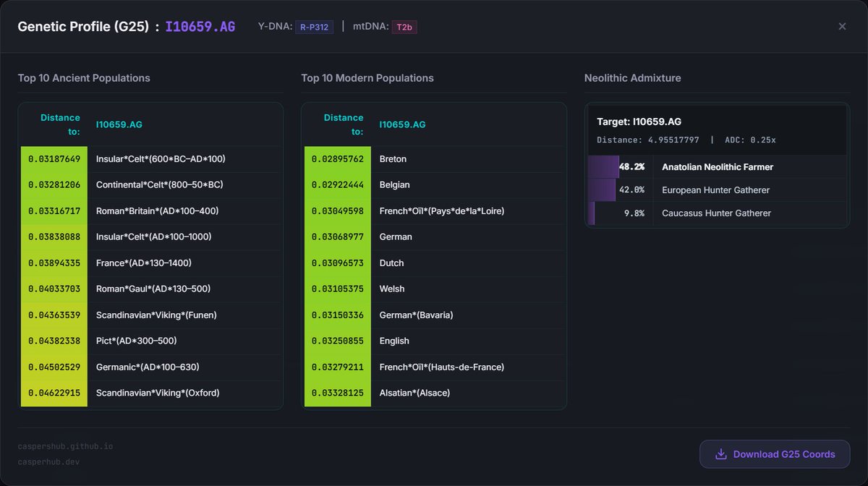Select Germanic*(AD*100–630) row

tap(150, 367)
